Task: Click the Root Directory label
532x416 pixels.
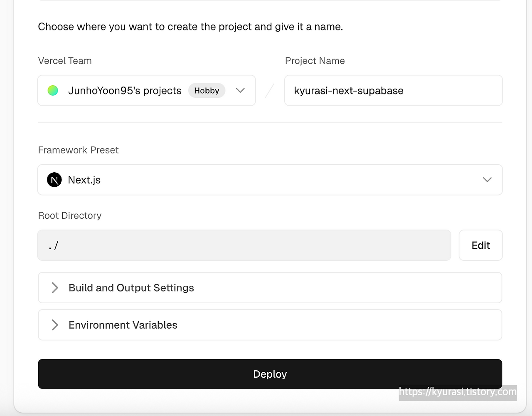Action: (70, 215)
